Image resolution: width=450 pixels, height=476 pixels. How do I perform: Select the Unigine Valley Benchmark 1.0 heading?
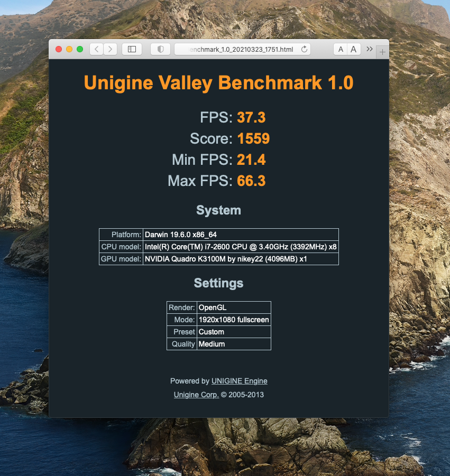tap(219, 83)
